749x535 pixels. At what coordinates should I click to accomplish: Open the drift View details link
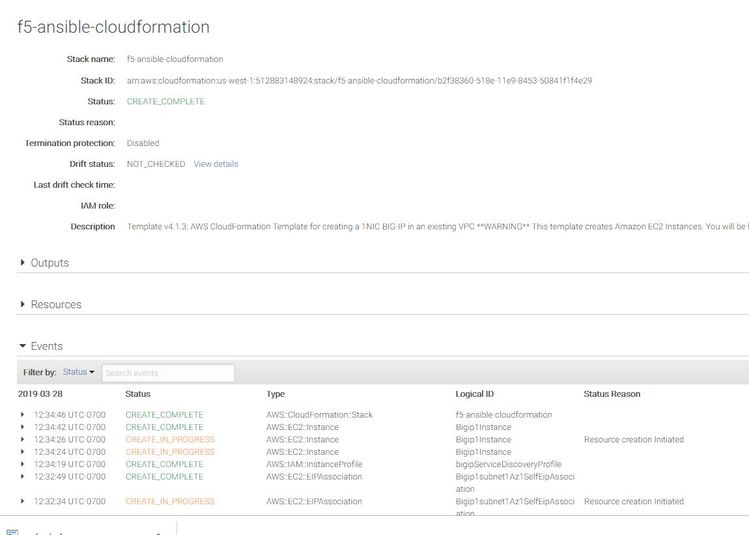click(216, 164)
